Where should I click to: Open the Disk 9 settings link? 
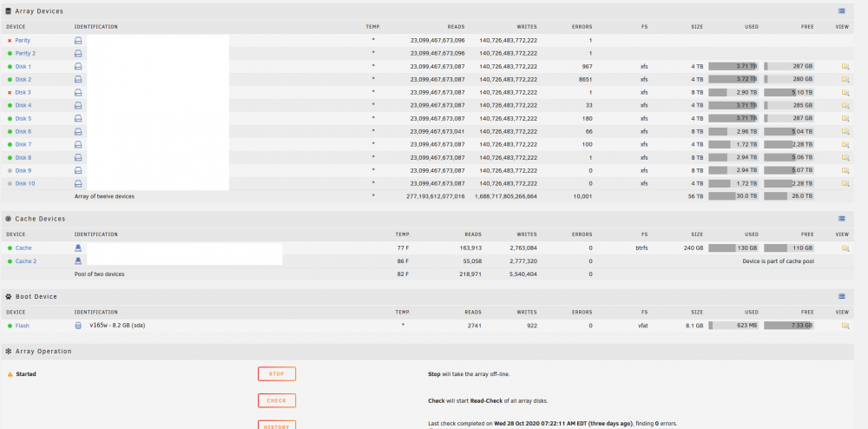[x=23, y=171]
